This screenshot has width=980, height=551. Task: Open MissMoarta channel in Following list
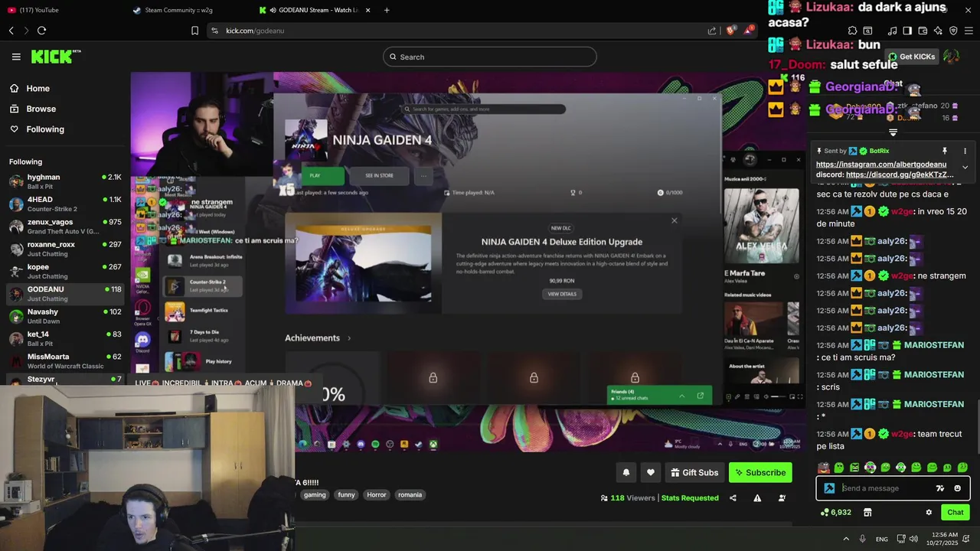65,360
